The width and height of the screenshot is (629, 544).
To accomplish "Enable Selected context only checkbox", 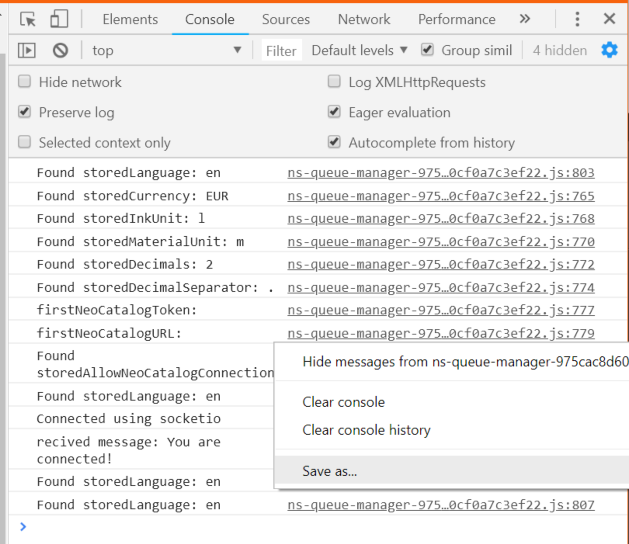I will pyautogui.click(x=24, y=142).
